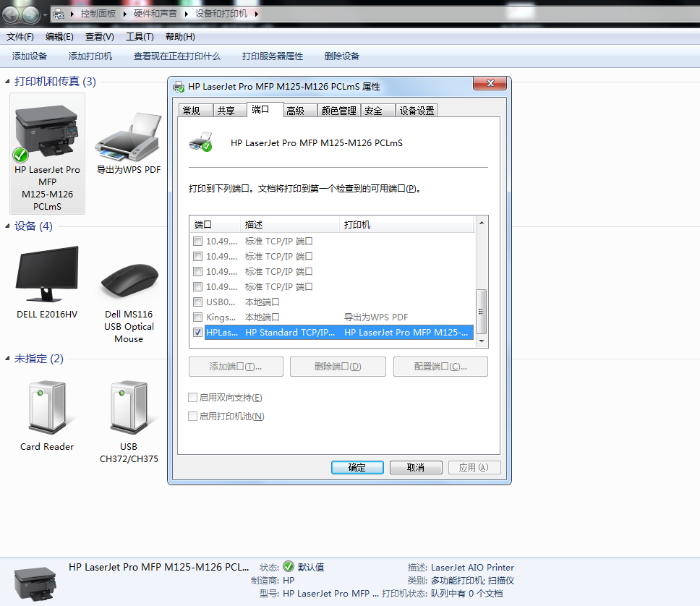Switch to the 高级 tab
This screenshot has height=606, width=700.
tap(295, 111)
